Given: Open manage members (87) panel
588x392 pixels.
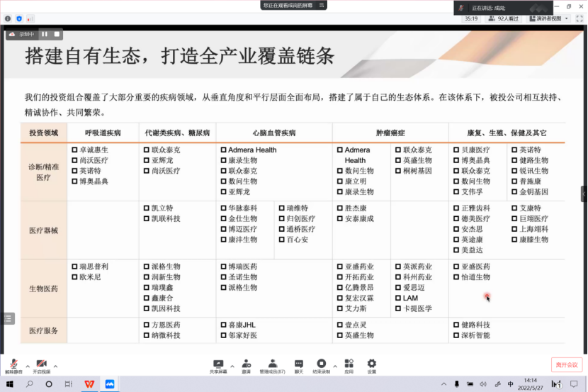Looking at the screenshot, I should point(273,366).
